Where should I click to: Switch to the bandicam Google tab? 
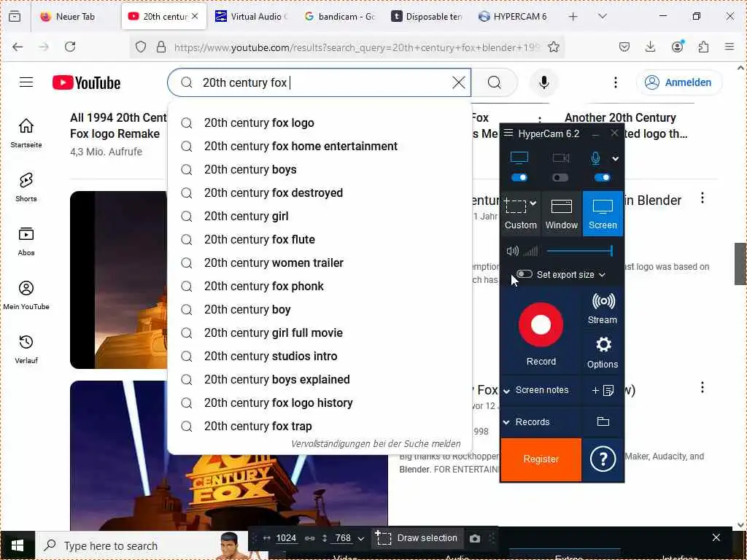point(340,16)
